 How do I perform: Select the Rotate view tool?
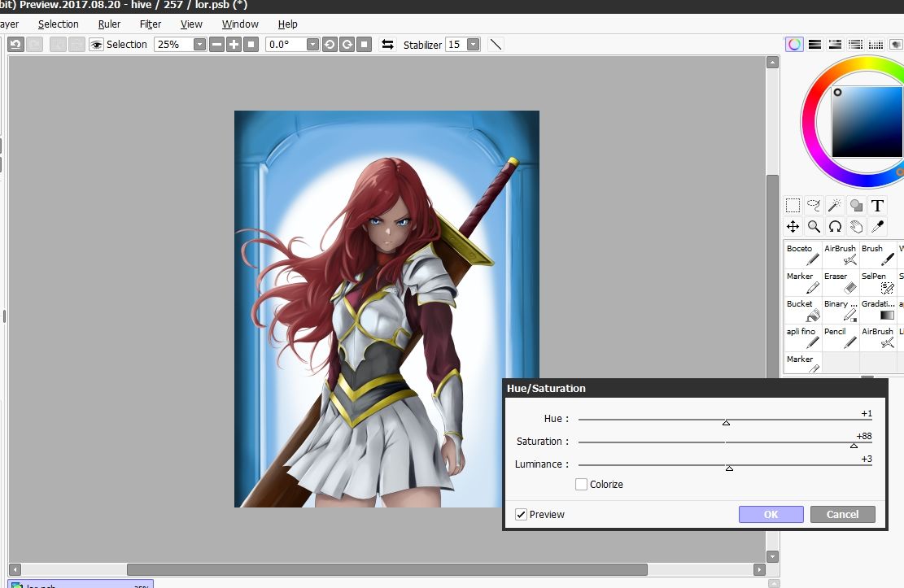[835, 227]
